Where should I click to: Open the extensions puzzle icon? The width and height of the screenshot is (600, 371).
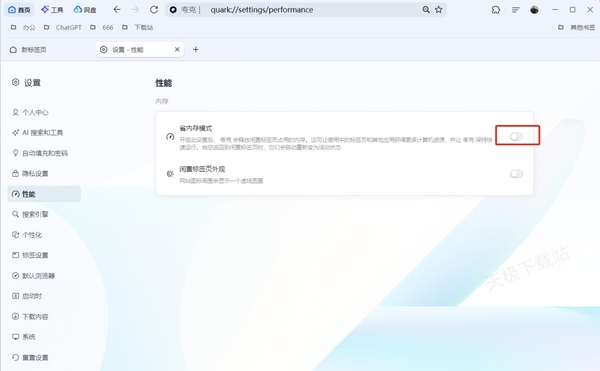click(x=496, y=10)
